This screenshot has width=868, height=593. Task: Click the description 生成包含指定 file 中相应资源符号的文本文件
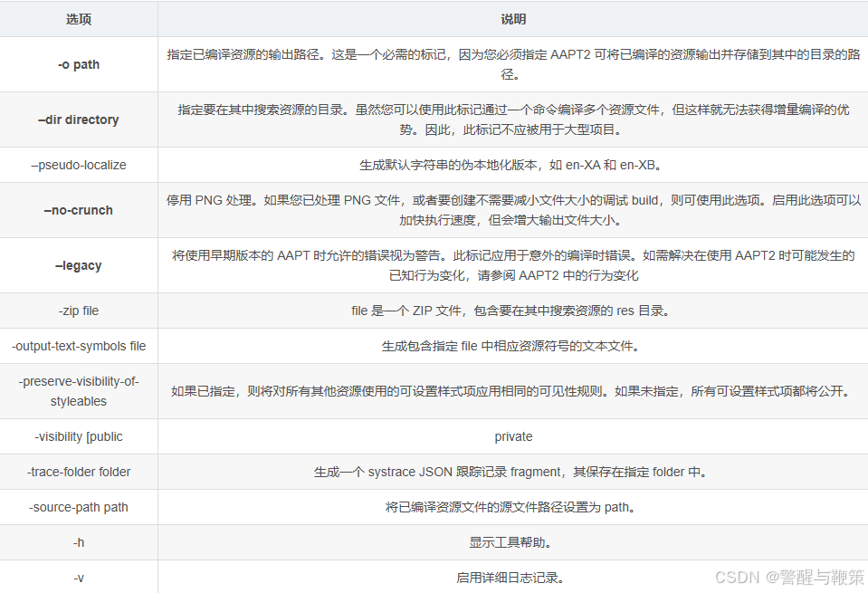tap(513, 346)
